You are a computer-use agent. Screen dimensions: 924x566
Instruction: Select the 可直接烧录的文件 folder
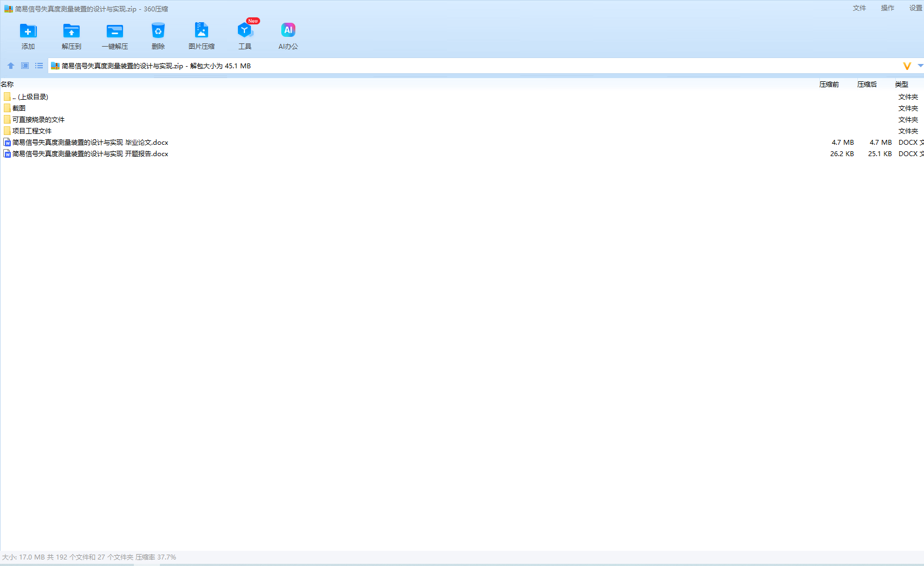point(462,120)
